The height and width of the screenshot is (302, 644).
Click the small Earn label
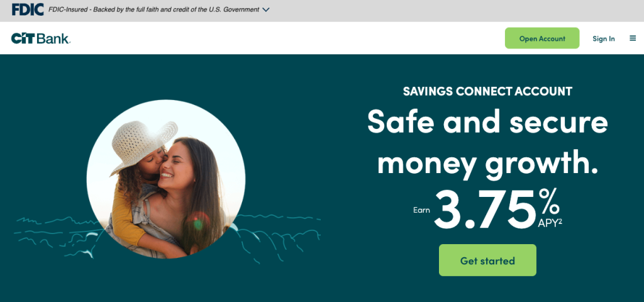tap(421, 210)
